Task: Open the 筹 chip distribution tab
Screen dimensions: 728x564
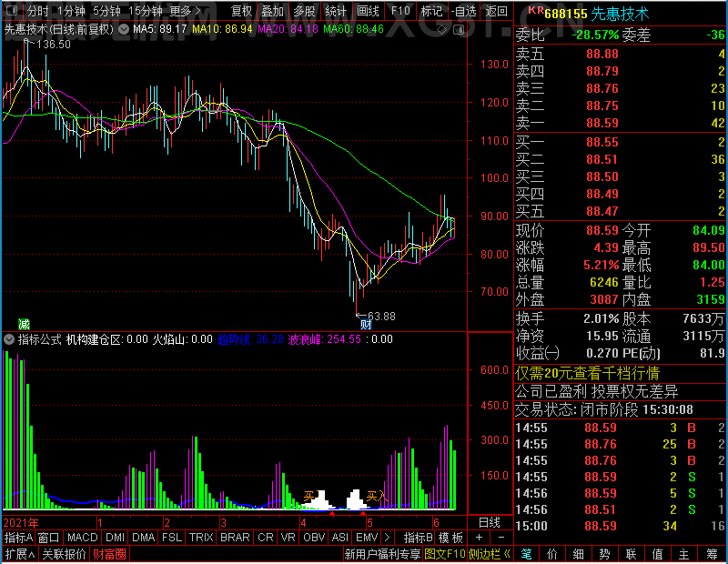Action: [712, 554]
